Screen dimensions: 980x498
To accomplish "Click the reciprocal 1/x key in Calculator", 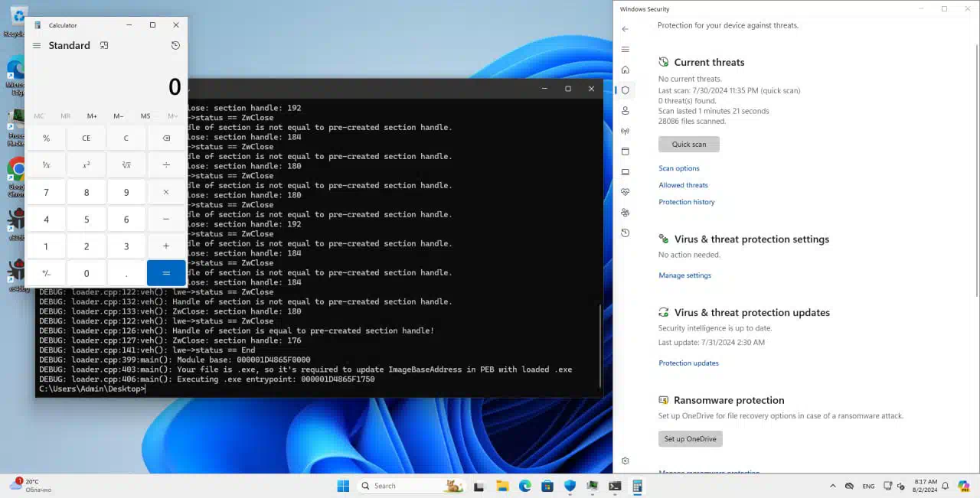I will coord(46,164).
